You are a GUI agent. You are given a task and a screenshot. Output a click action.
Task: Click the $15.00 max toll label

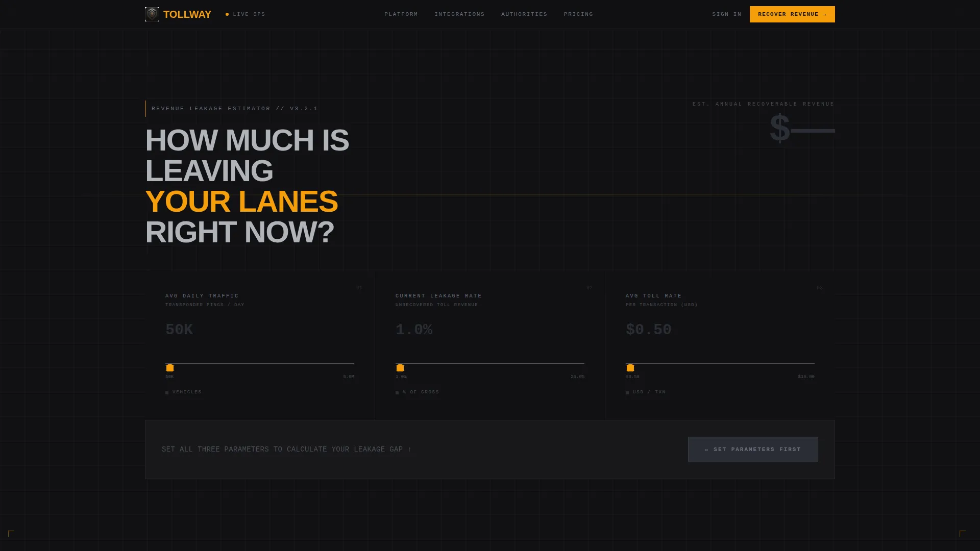click(806, 377)
